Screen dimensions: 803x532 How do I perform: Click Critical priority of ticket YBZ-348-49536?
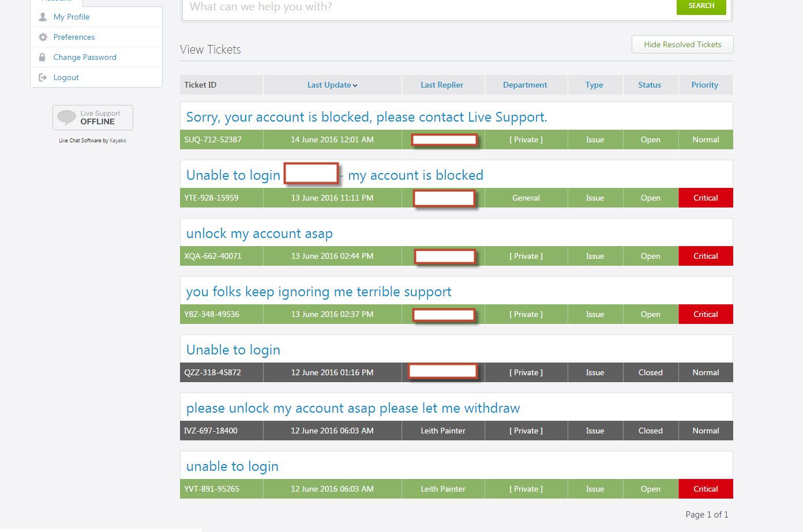pos(706,314)
